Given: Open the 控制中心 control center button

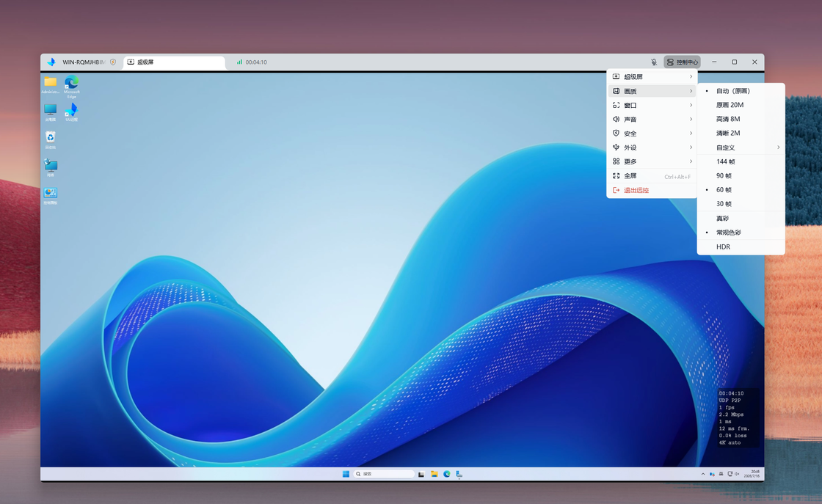Looking at the screenshot, I should click(682, 62).
